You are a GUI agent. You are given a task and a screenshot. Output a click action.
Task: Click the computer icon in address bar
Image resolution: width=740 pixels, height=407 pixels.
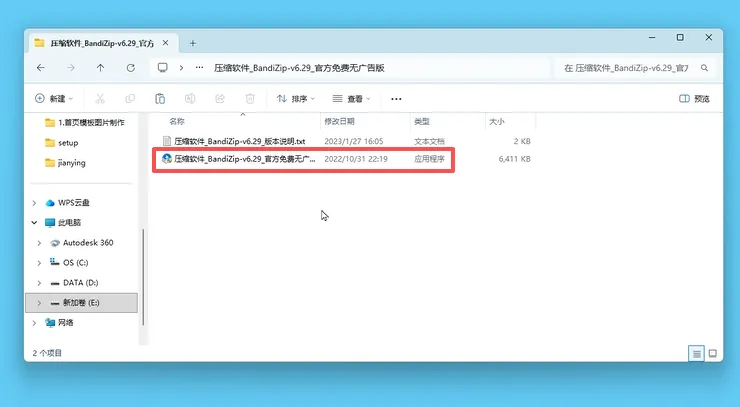(x=163, y=68)
